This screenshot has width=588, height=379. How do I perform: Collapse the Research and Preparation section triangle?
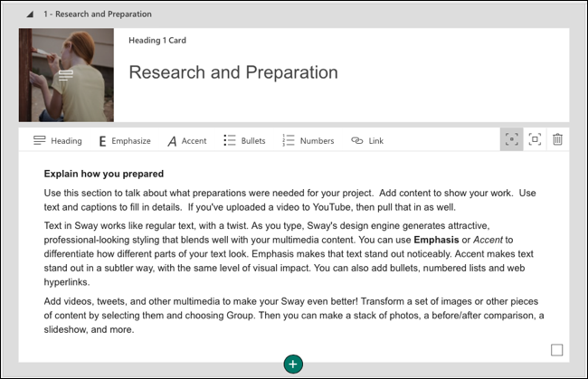pyautogui.click(x=30, y=14)
